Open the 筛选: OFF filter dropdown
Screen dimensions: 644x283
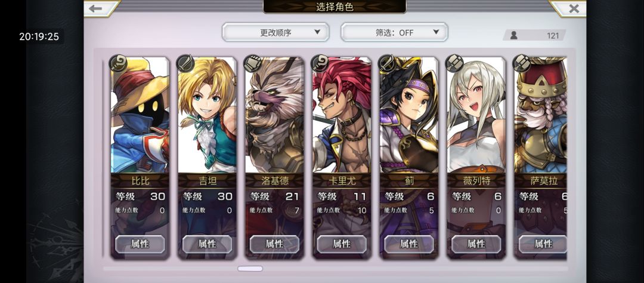pyautogui.click(x=394, y=32)
